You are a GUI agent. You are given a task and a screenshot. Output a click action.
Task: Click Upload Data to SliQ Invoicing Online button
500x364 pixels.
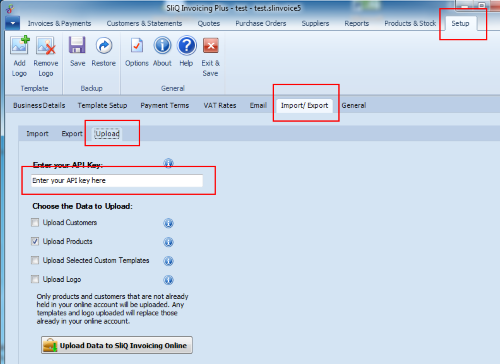tap(117, 345)
